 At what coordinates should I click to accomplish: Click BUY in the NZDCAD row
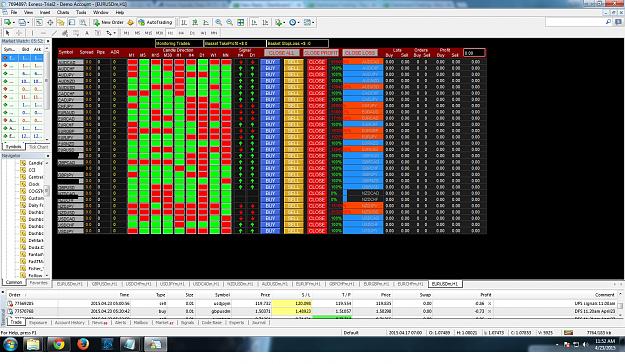click(270, 193)
